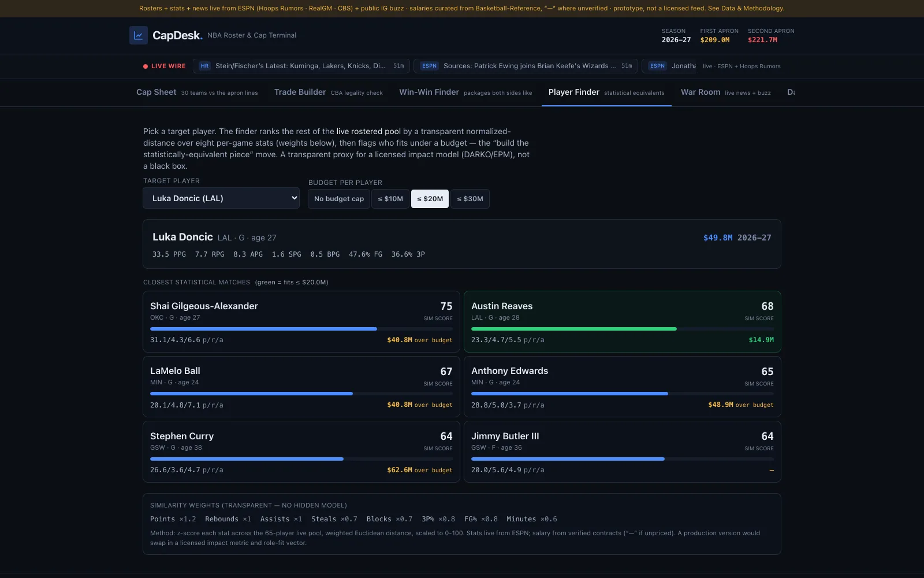This screenshot has height=578, width=924.
Task: Click the Minutes ×0.6 weight
Action: [x=532, y=519]
